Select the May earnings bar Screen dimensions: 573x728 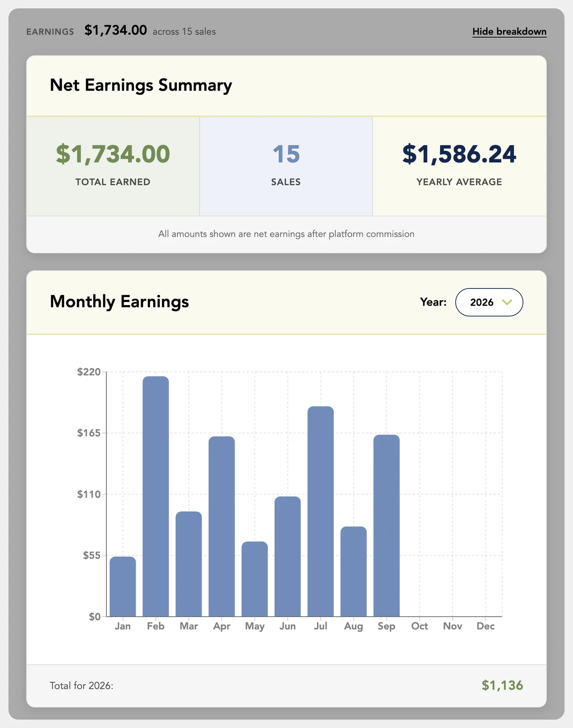coord(255,579)
